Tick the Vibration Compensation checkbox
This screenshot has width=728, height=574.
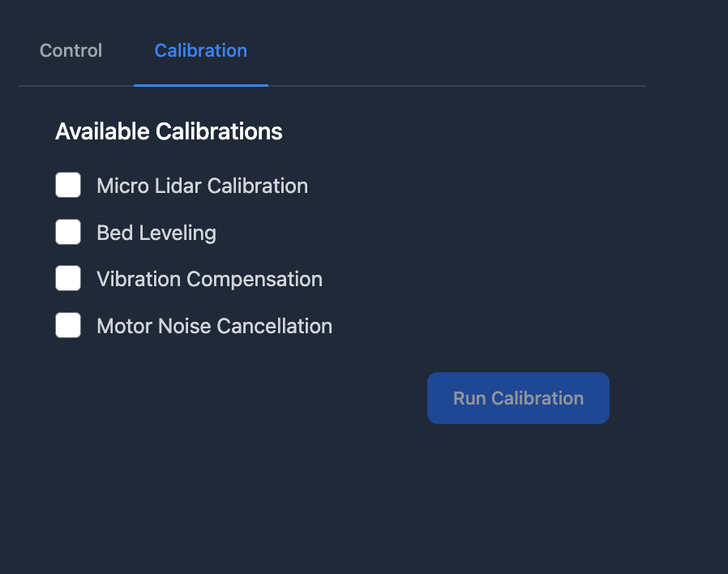click(x=68, y=279)
